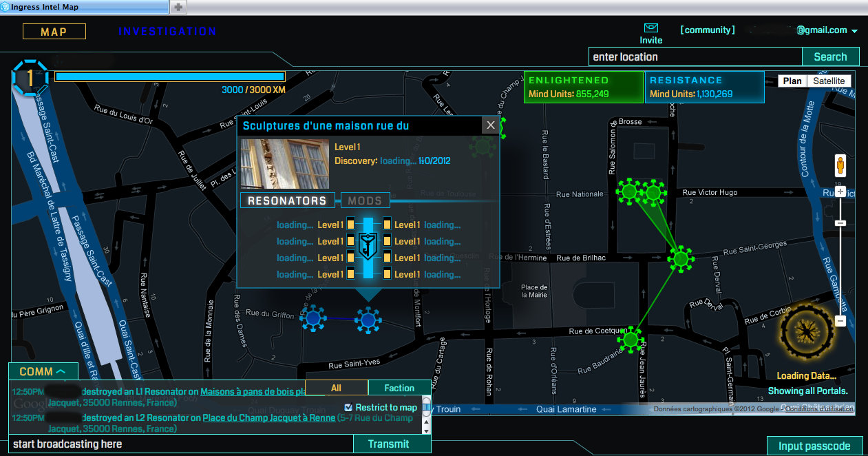Screen dimensions: 868x456
Task: Click the portal title Sculptures d'une maison
Action: coord(326,126)
